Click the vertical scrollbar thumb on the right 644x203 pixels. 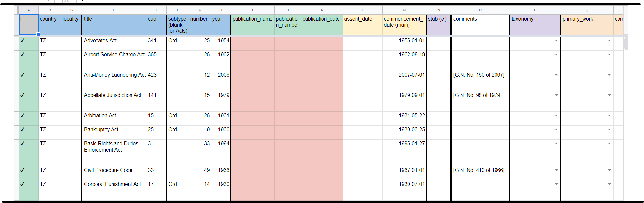pyautogui.click(x=625, y=44)
